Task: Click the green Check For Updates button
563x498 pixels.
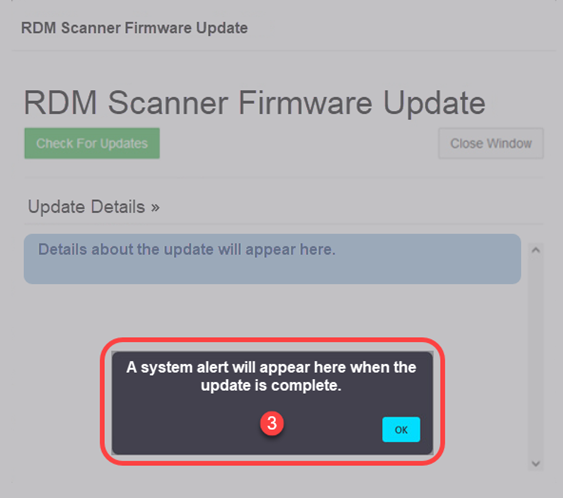Action: click(x=92, y=143)
